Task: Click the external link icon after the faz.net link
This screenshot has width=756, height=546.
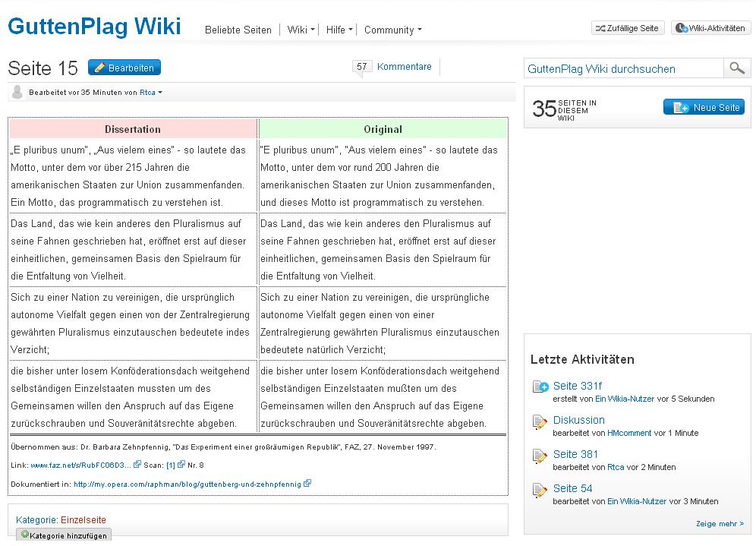Action: click(x=137, y=464)
